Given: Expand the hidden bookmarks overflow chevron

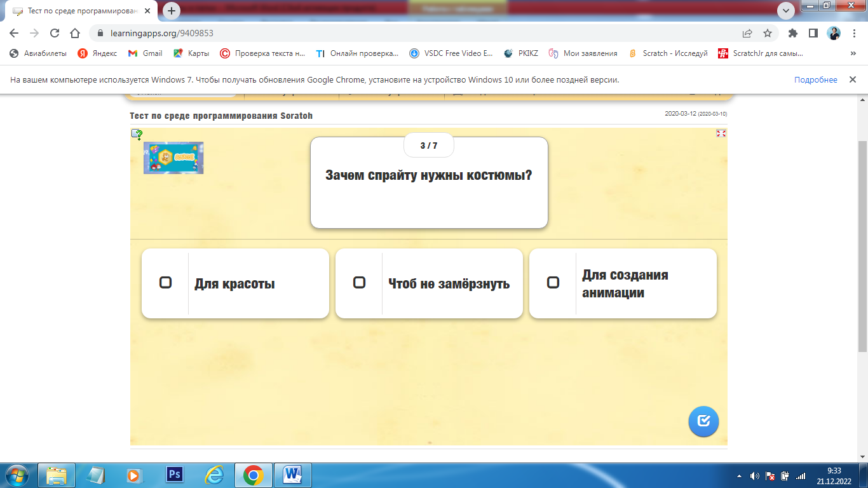Looking at the screenshot, I should [853, 53].
